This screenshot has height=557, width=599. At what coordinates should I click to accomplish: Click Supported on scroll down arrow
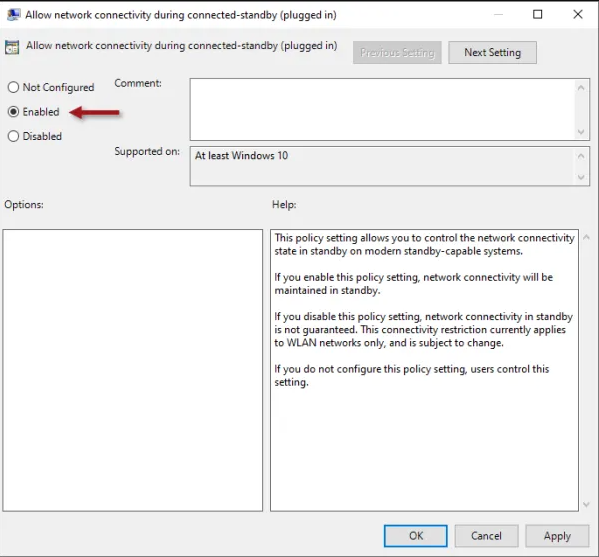click(x=581, y=177)
